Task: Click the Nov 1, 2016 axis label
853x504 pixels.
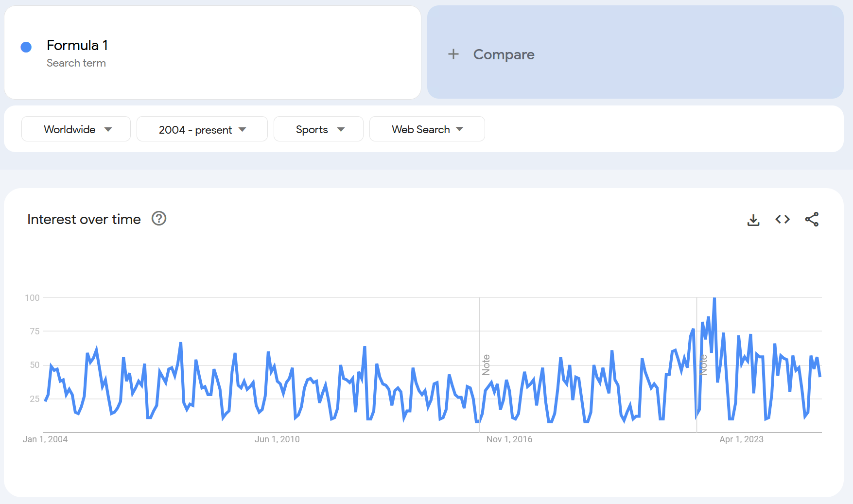Action: click(509, 439)
